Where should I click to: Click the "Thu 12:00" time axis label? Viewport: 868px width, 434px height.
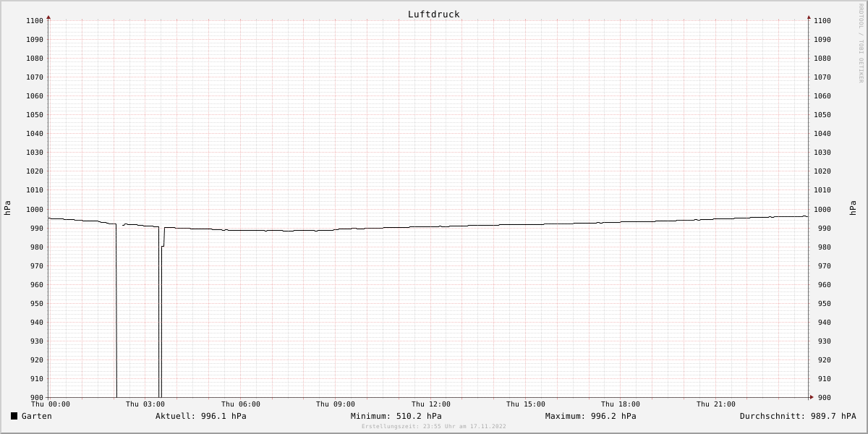431,404
